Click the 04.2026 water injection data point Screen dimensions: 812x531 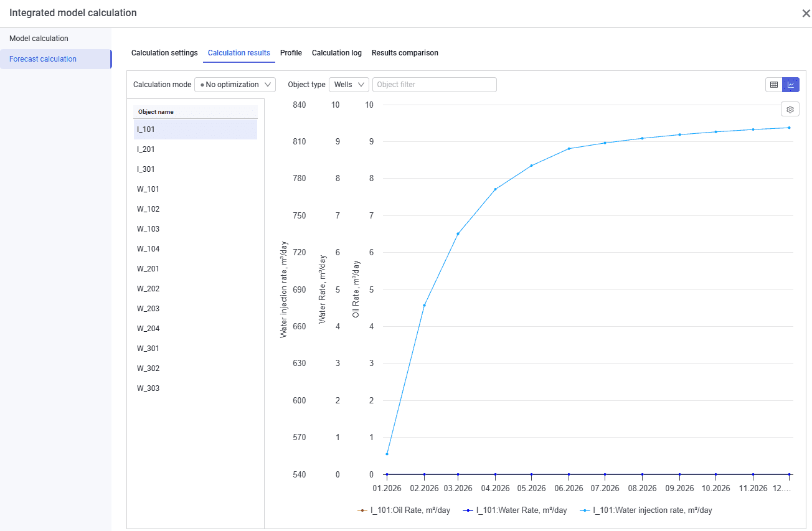click(x=495, y=189)
